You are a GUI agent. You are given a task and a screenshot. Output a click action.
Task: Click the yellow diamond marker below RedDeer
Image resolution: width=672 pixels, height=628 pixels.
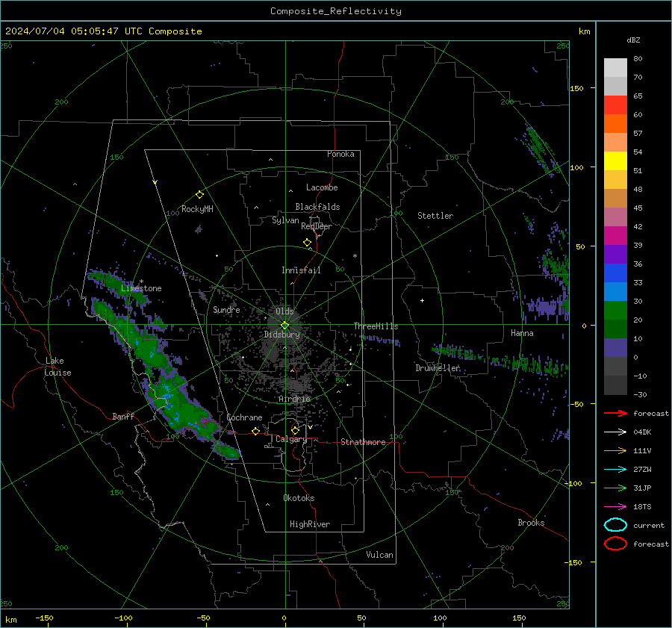(307, 243)
